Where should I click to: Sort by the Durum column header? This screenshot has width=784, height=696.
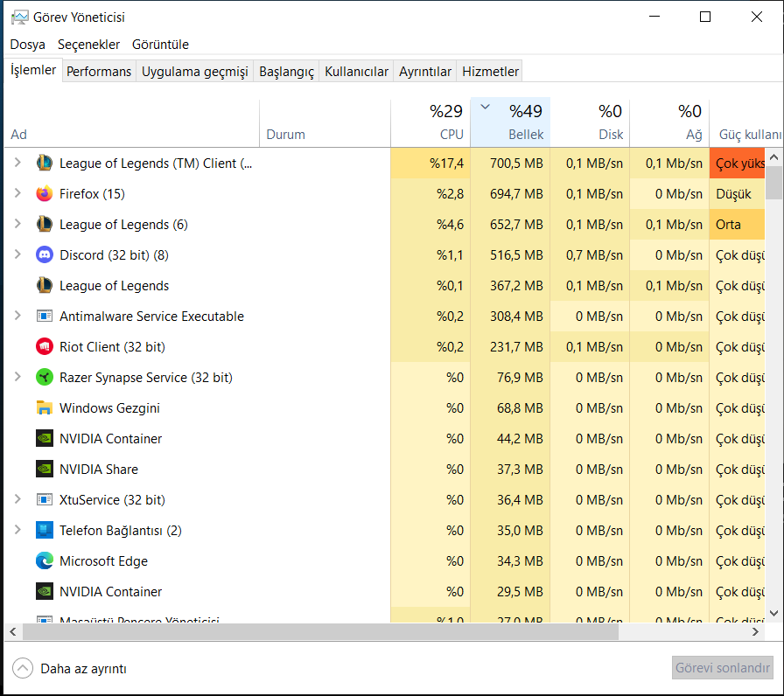point(325,123)
